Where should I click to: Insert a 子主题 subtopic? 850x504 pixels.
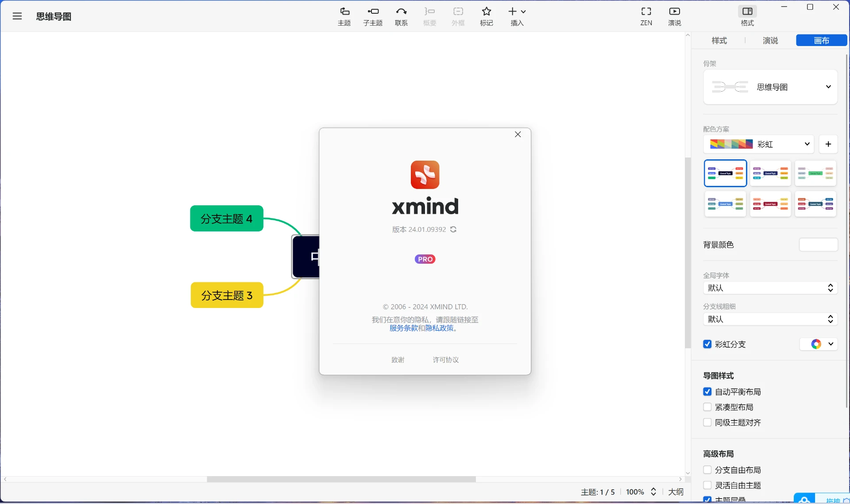tap(373, 16)
